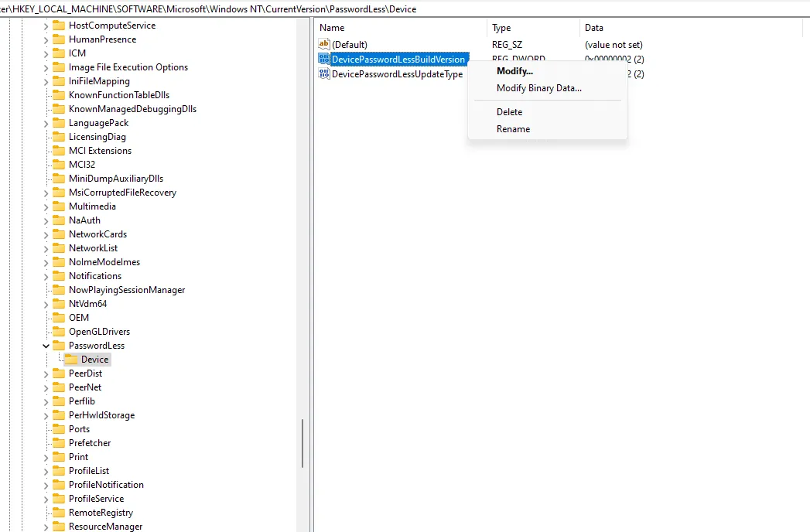
Task: Select the ResourceManager key
Action: [105, 527]
